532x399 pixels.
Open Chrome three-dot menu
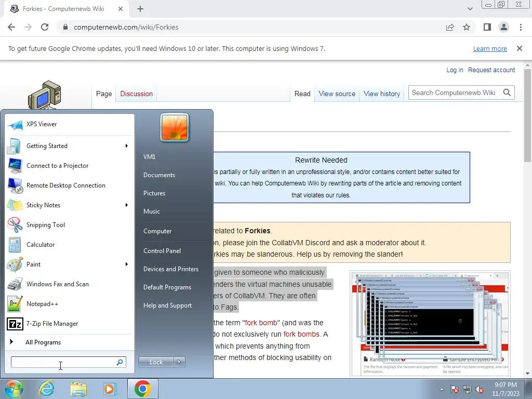(521, 27)
